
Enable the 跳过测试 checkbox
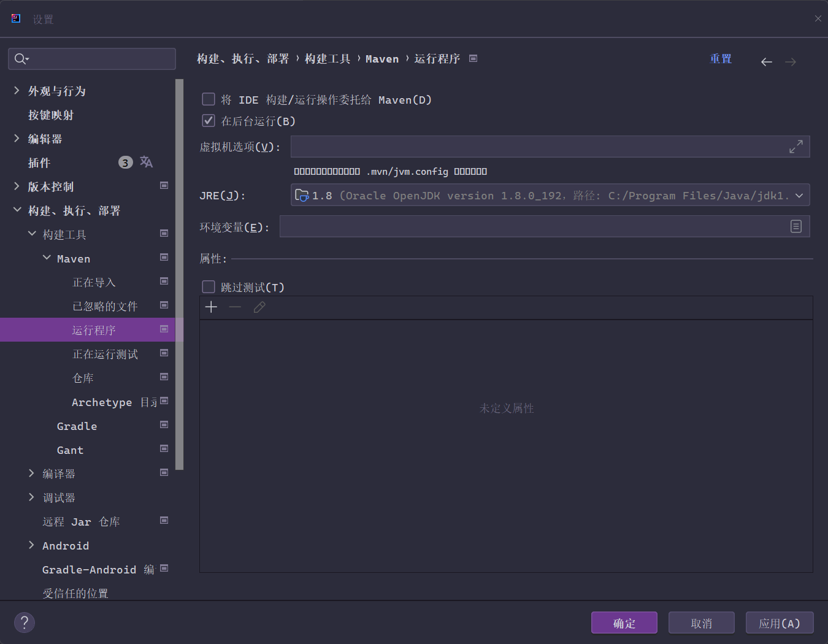209,287
